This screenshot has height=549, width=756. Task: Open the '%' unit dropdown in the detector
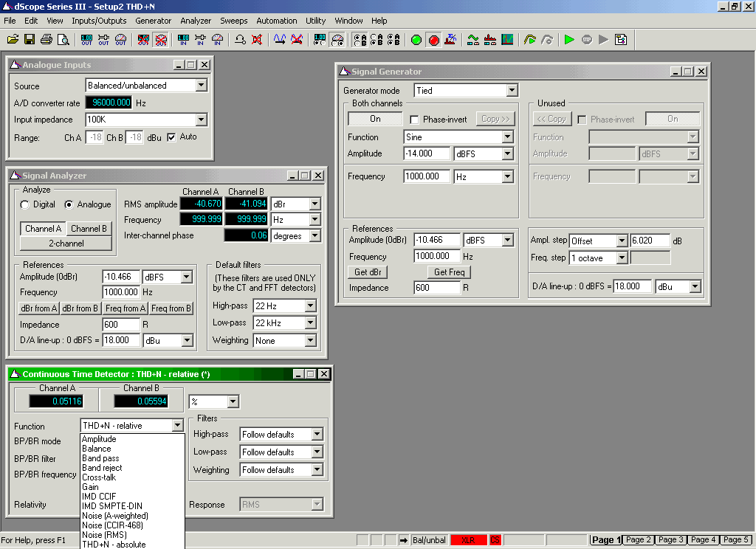coord(233,401)
